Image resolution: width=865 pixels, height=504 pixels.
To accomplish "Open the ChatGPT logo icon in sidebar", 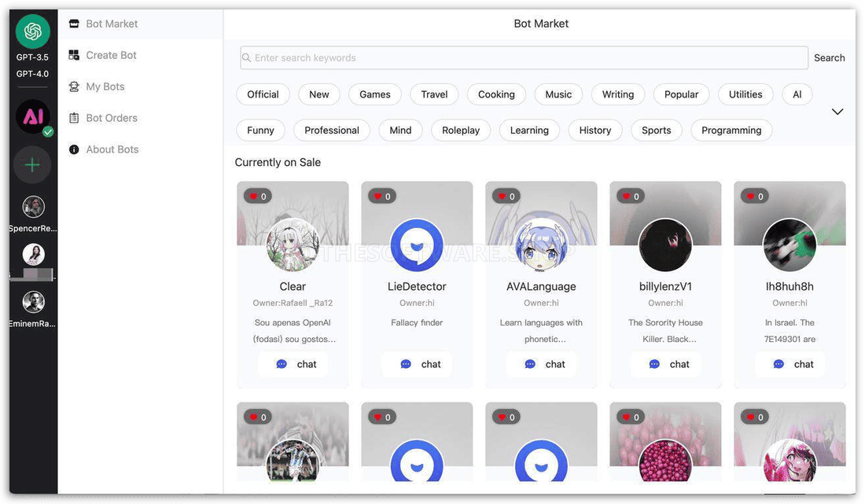I will coord(32,31).
